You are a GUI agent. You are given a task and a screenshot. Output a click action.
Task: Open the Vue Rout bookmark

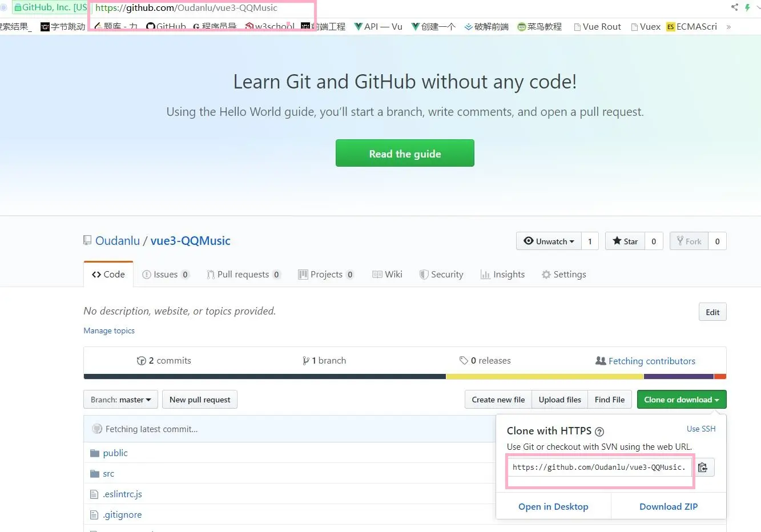(597, 27)
